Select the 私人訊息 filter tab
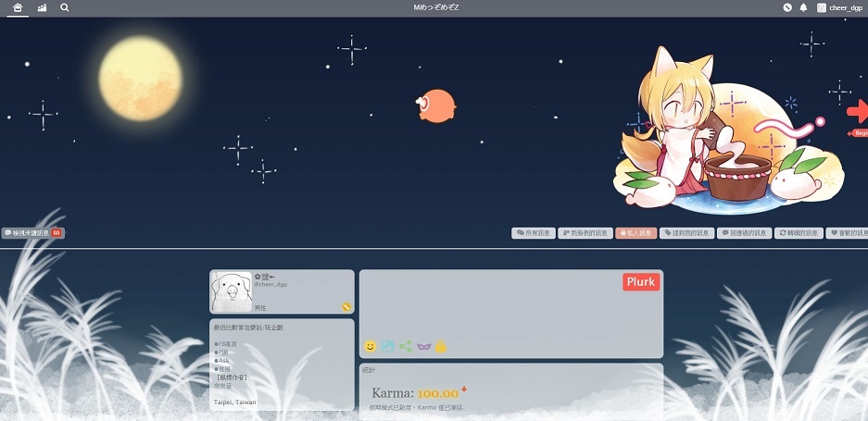This screenshot has height=421, width=868. pos(636,233)
